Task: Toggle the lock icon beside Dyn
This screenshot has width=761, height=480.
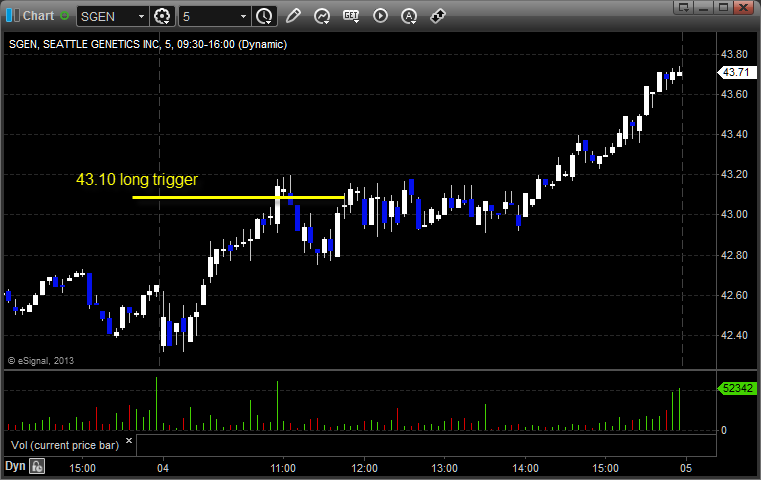Action: (x=37, y=466)
